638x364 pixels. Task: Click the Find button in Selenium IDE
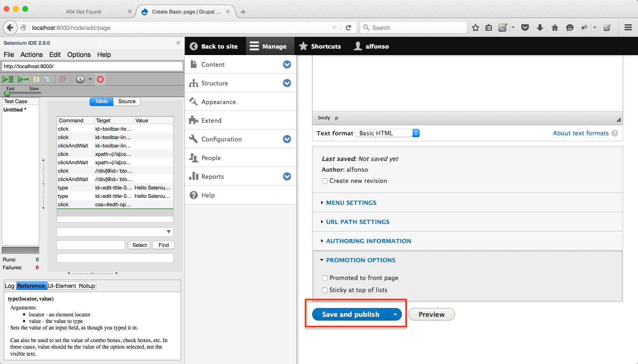(x=163, y=245)
